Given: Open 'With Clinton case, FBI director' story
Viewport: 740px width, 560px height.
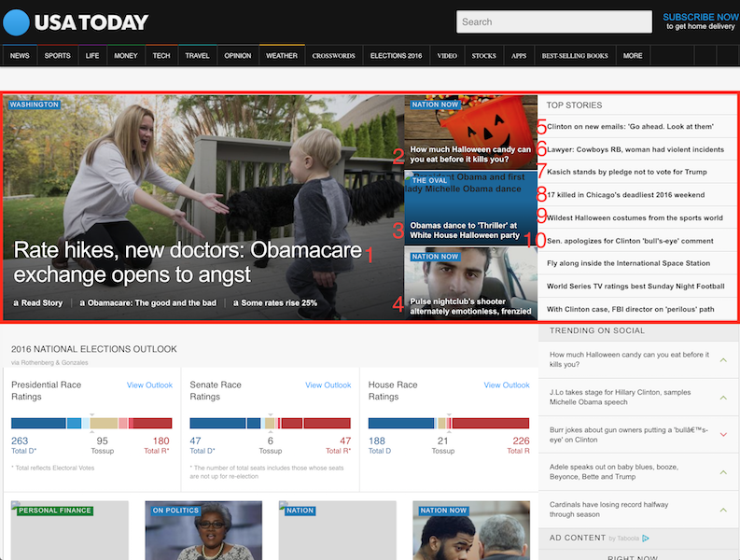Looking at the screenshot, I should point(631,309).
